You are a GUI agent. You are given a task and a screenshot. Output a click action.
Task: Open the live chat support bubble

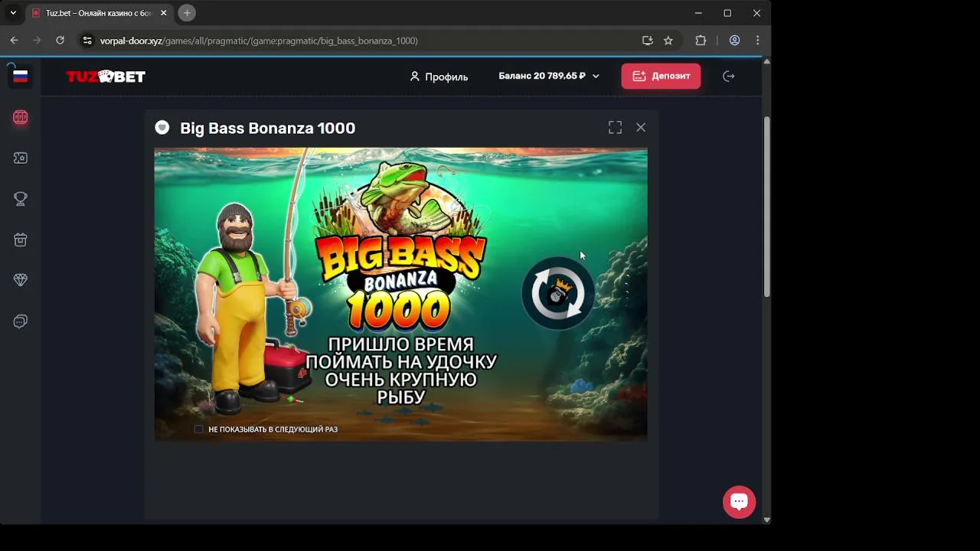tap(739, 502)
